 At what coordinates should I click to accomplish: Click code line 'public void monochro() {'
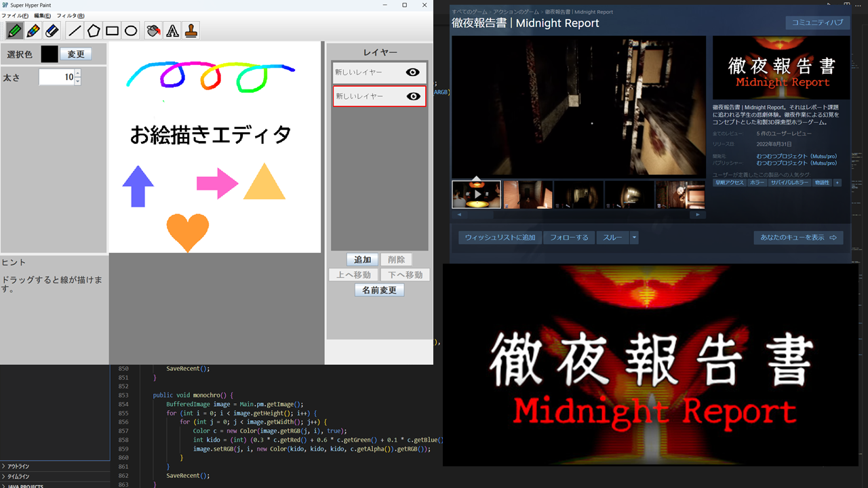pyautogui.click(x=193, y=395)
